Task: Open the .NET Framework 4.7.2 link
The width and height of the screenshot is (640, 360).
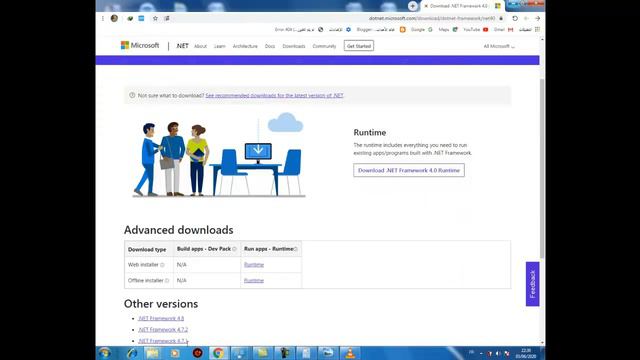Action: (163, 329)
